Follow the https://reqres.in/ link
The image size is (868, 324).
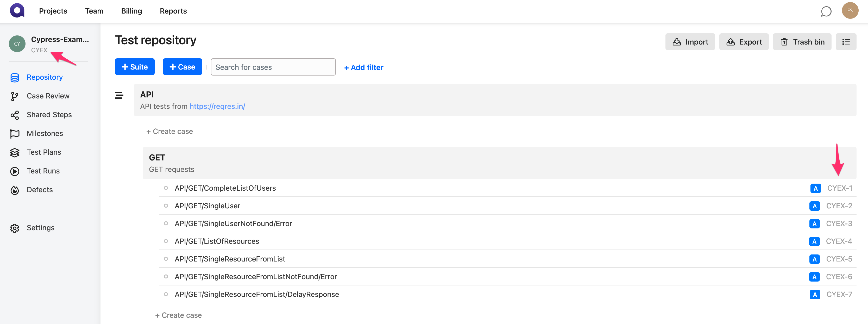pos(217,107)
